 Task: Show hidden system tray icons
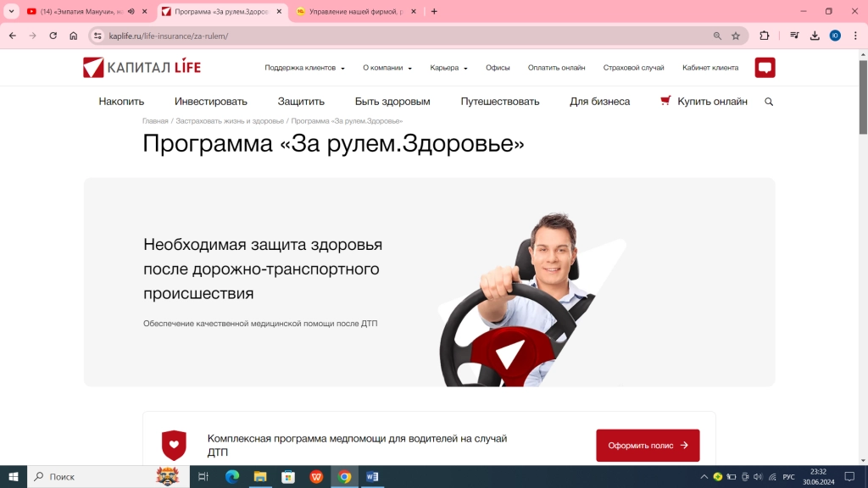click(x=704, y=477)
